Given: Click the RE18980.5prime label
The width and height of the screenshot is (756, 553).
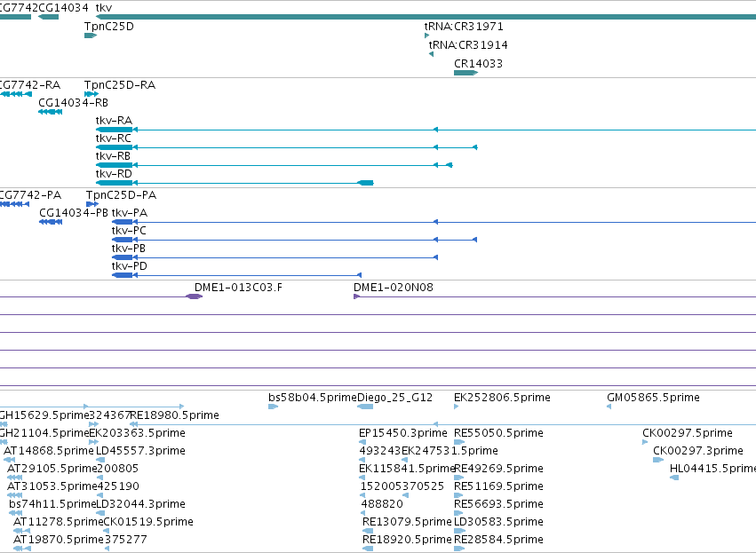Looking at the screenshot, I should click(174, 415).
